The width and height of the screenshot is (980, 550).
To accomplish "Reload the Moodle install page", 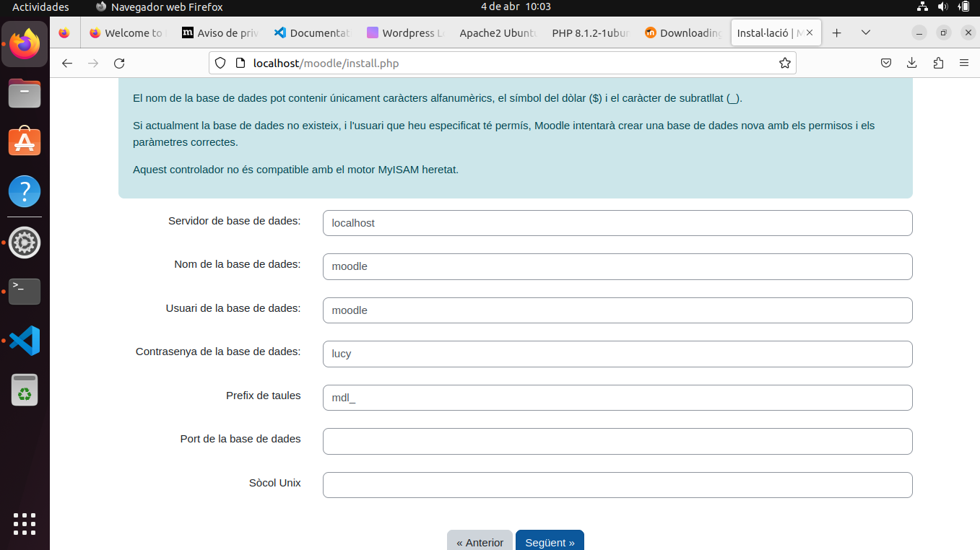I will 118,63.
